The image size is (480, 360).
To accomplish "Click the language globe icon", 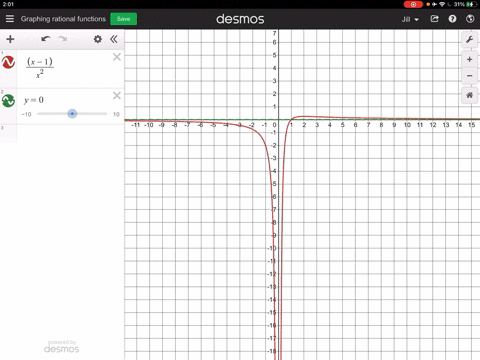I will (470, 19).
